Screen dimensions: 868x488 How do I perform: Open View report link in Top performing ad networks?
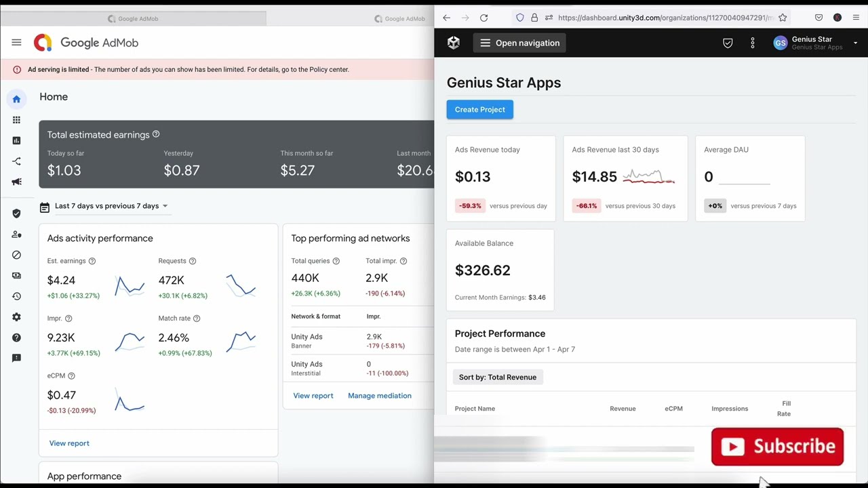click(x=313, y=396)
